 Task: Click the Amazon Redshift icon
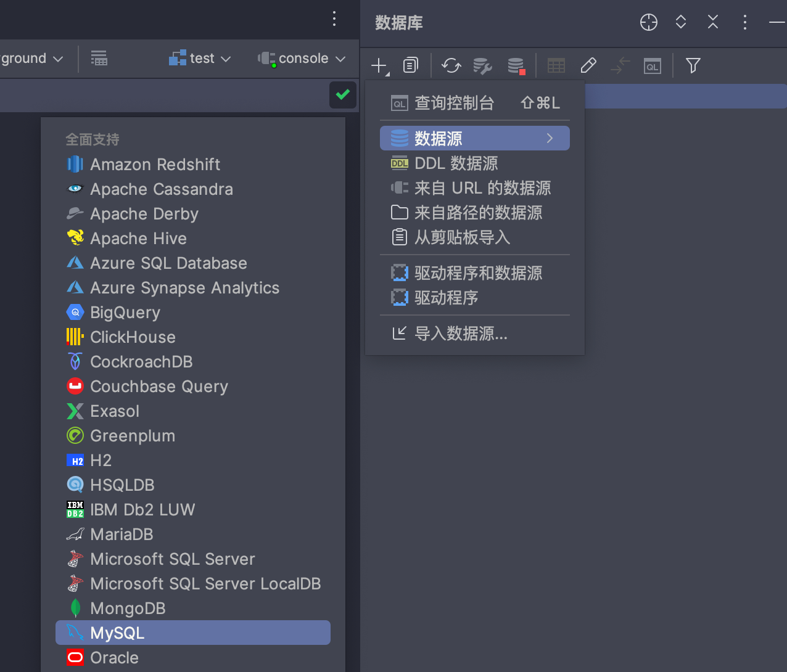(75, 164)
